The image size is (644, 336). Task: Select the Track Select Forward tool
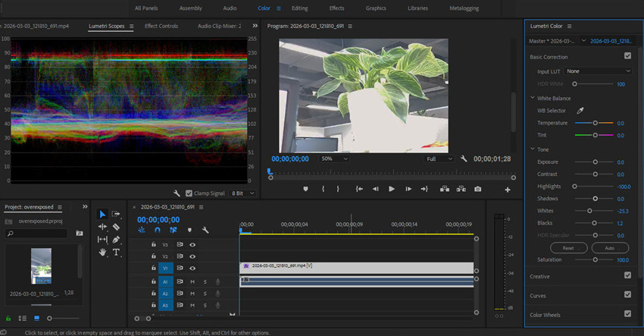point(116,214)
